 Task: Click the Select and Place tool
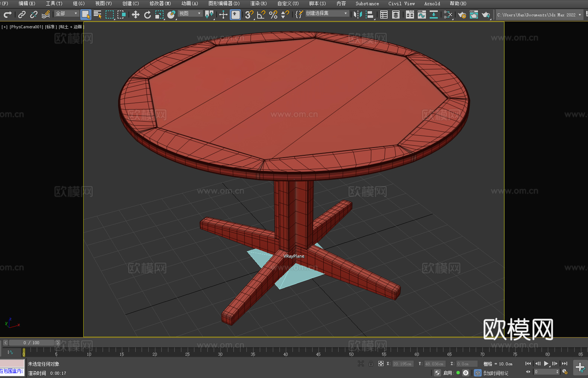point(171,15)
